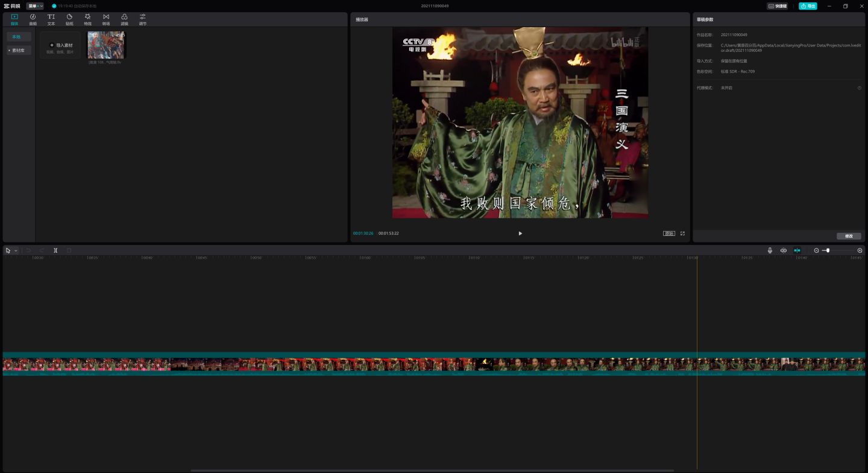Expand the pointer tool mode dropdown arrow
This screenshot has width=868, height=473.
click(16, 250)
